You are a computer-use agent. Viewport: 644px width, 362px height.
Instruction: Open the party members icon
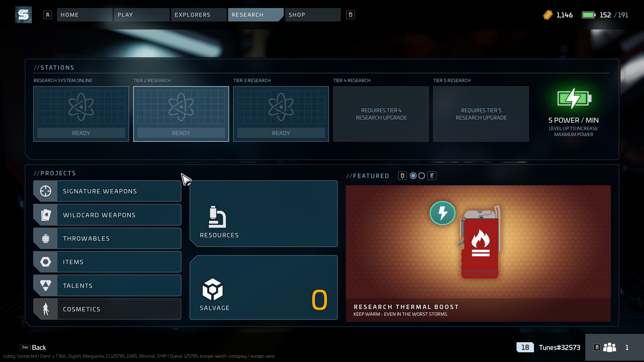click(609, 347)
